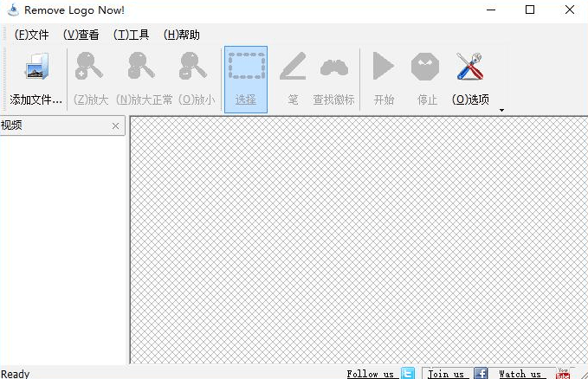Click the Ready status bar text
Screen dimensions: 588x379
click(15, 374)
